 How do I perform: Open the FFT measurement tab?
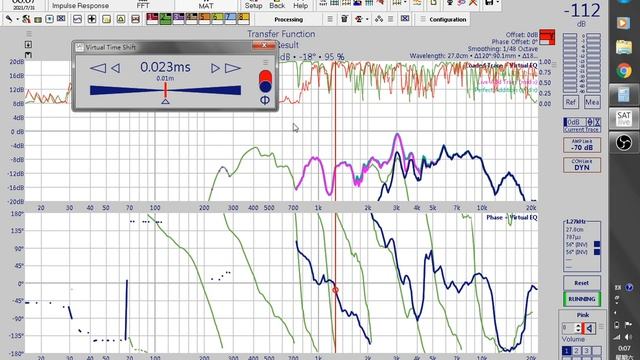[143, 5]
